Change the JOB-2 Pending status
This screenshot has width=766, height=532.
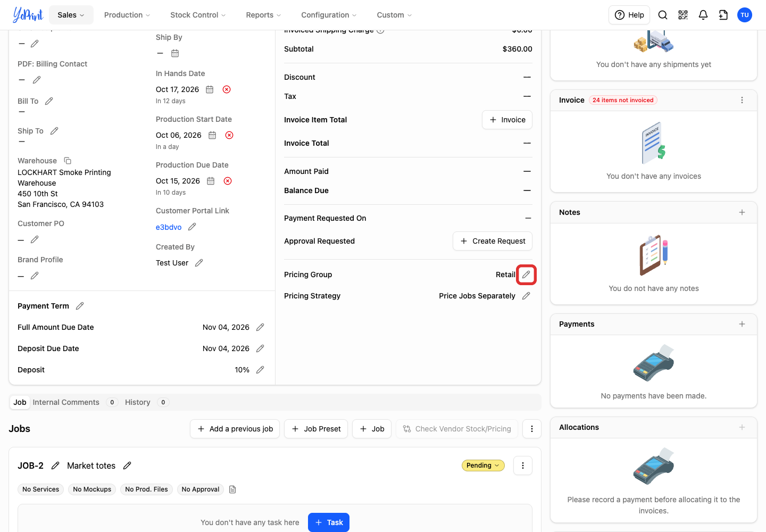(x=483, y=465)
